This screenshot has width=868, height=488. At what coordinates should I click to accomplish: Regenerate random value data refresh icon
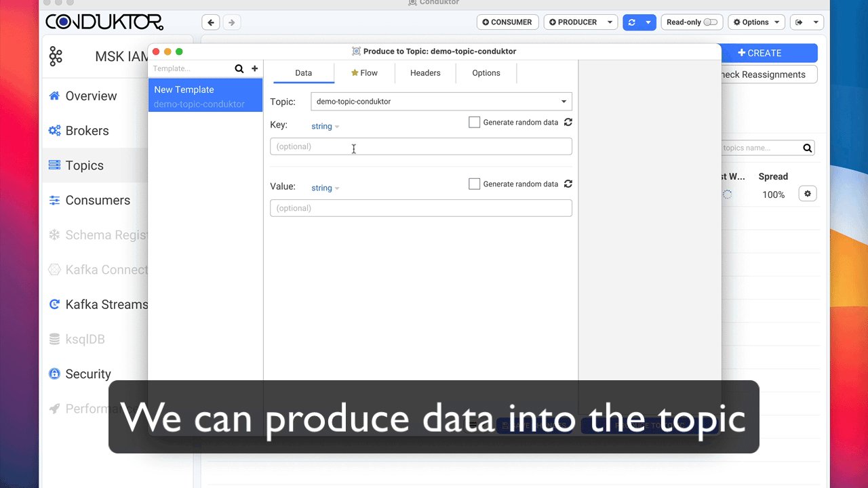coord(568,184)
